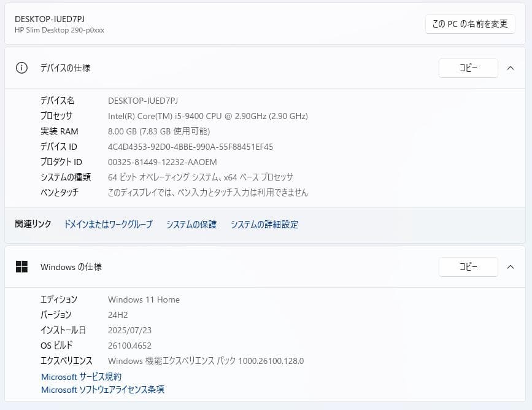Open システムの詳細設定 link
The image size is (532, 410).
click(x=264, y=224)
